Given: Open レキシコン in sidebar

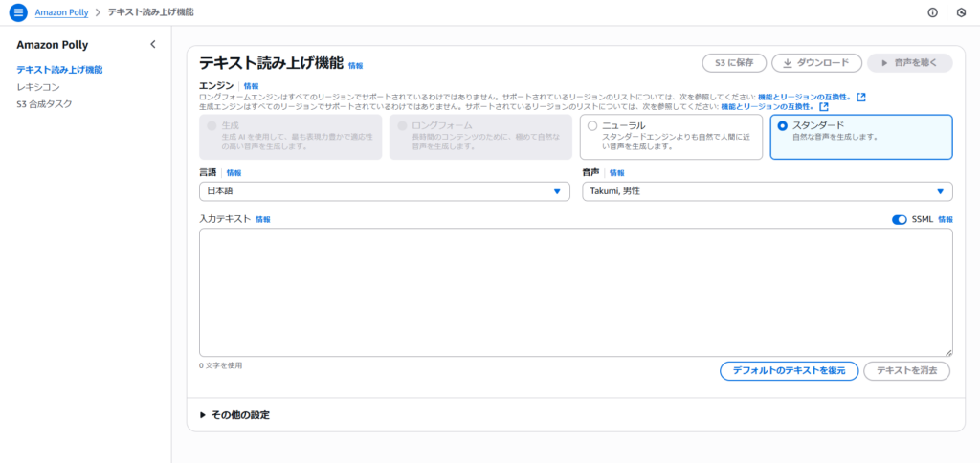Looking at the screenshot, I should point(38,87).
